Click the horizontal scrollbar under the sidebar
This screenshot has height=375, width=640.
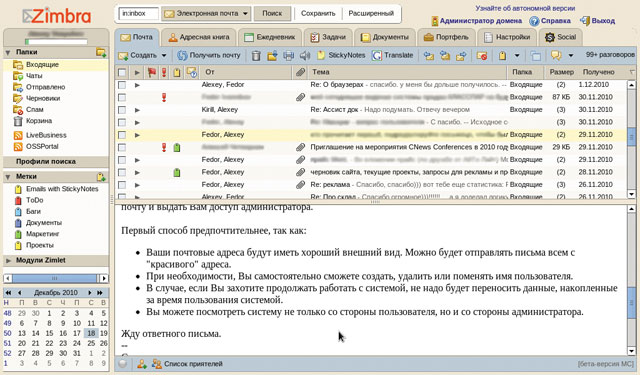coord(56,278)
